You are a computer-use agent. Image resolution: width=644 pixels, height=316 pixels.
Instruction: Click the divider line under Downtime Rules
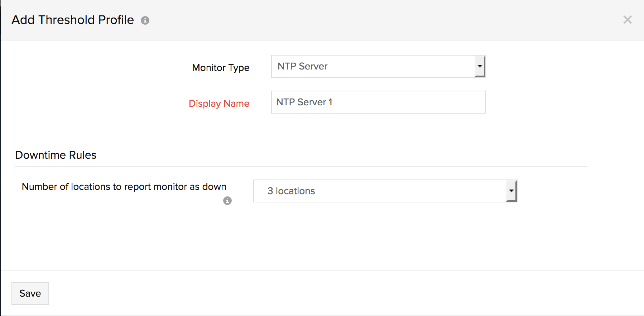[x=301, y=166]
